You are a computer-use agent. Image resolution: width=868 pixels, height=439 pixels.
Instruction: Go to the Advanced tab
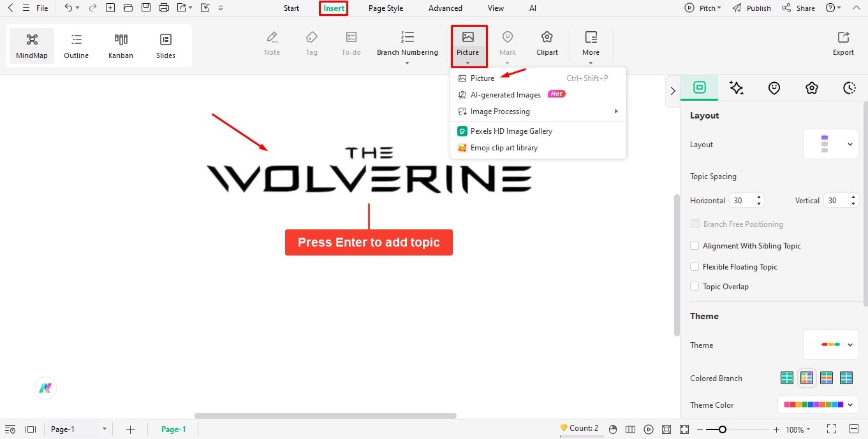[x=445, y=8]
